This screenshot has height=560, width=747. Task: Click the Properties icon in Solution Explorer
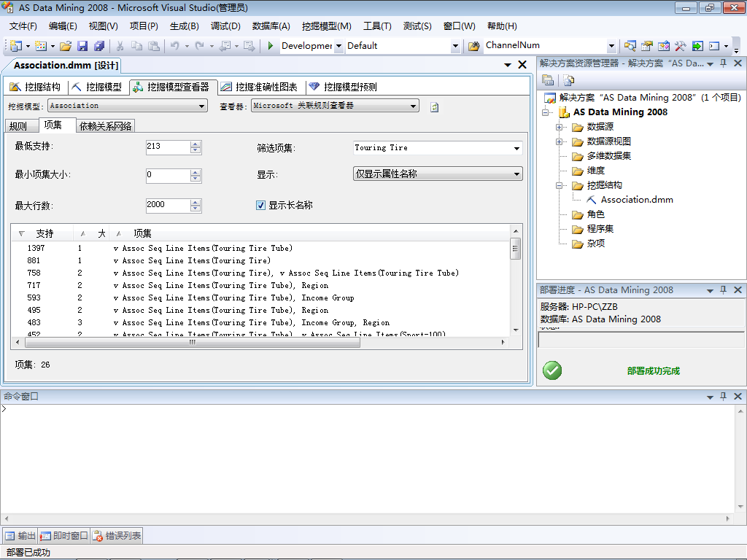(548, 80)
